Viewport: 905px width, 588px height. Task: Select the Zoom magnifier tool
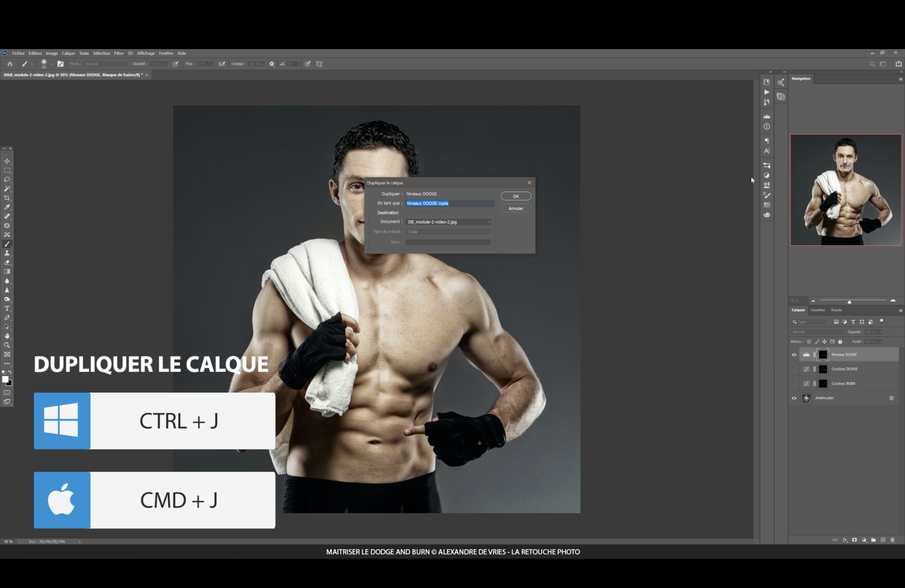click(x=7, y=345)
